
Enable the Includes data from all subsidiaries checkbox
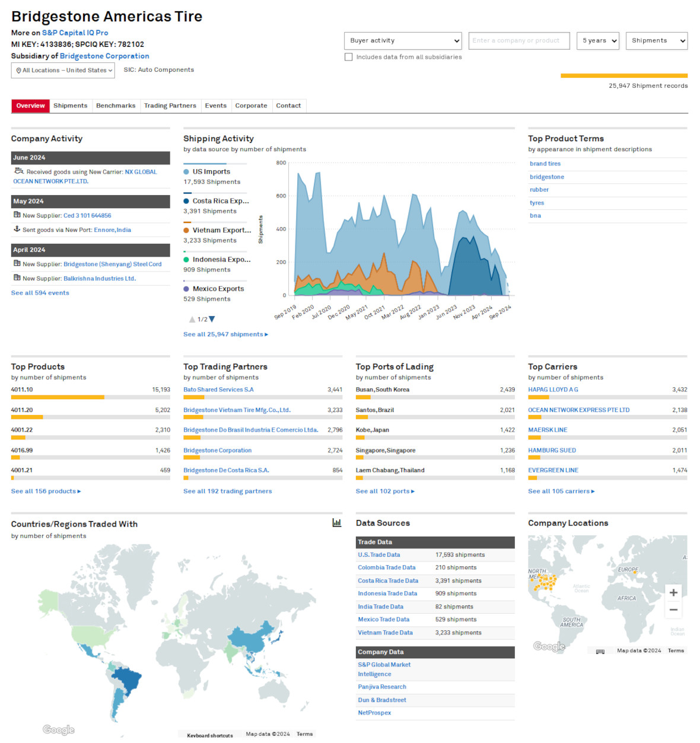click(x=348, y=56)
